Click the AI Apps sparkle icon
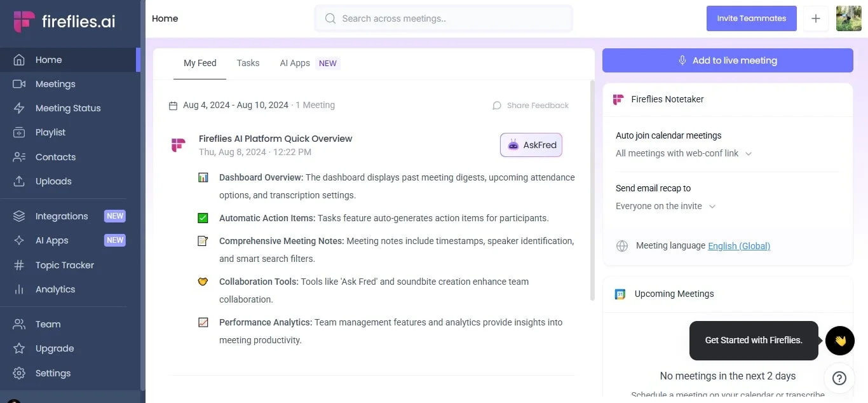The width and height of the screenshot is (868, 403). [x=19, y=240]
